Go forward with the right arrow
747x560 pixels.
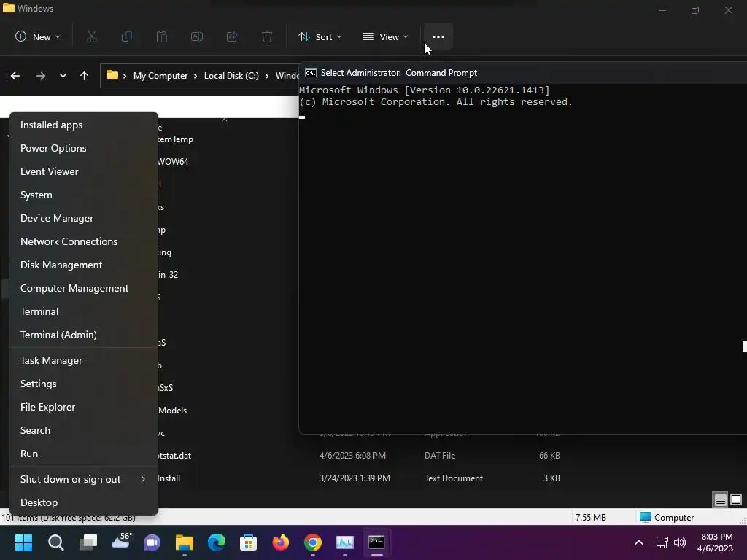point(41,76)
